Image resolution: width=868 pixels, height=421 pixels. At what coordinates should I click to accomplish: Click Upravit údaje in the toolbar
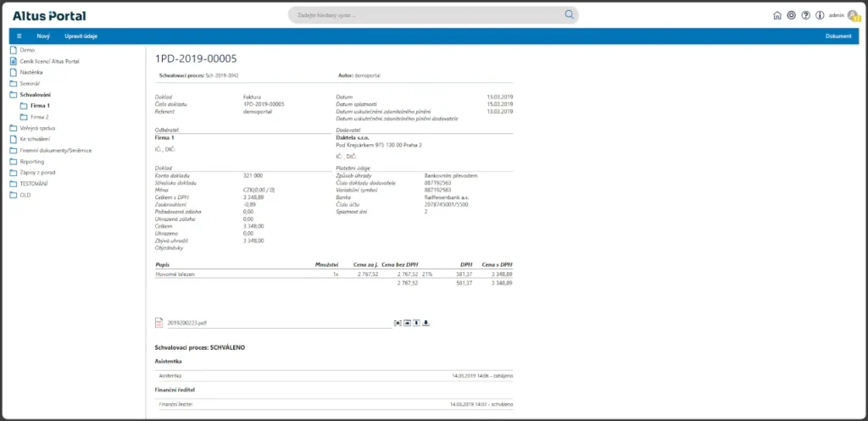coord(80,36)
